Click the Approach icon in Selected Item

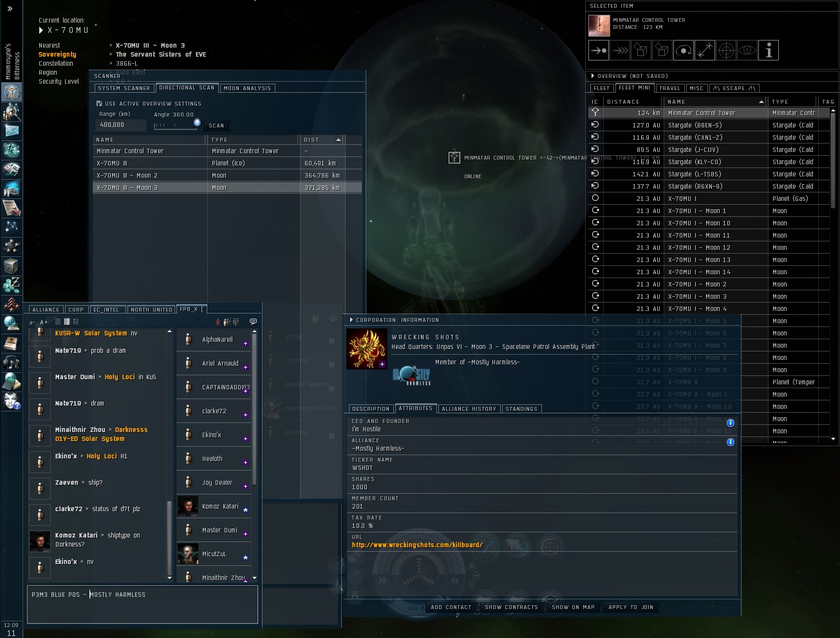click(599, 50)
